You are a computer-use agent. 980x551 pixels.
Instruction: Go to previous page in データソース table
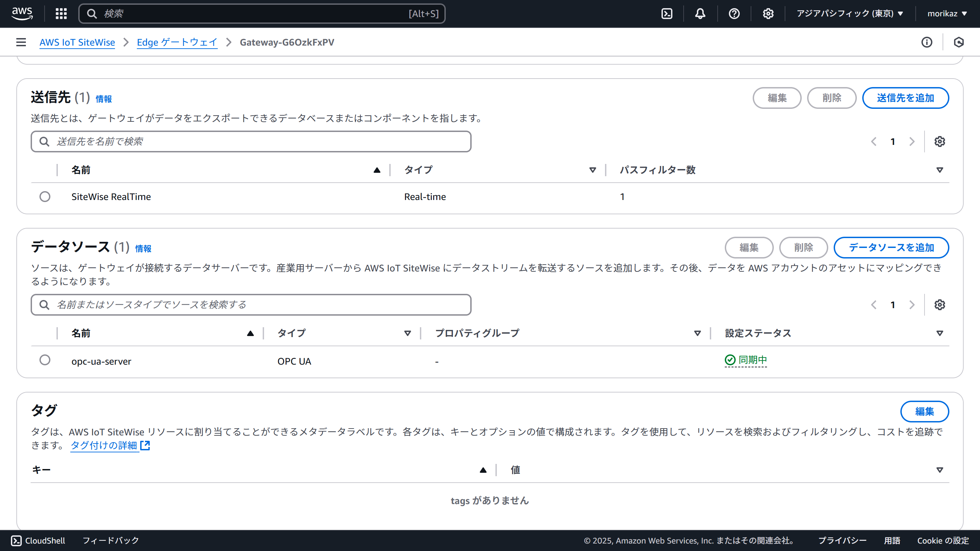point(874,305)
